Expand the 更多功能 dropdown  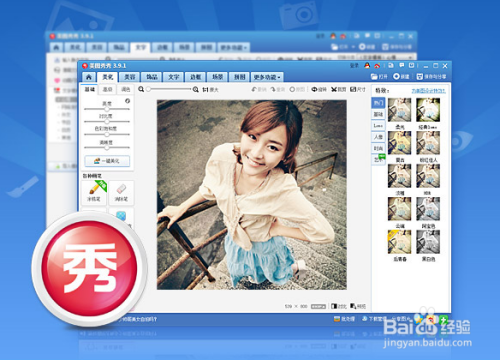click(x=267, y=77)
